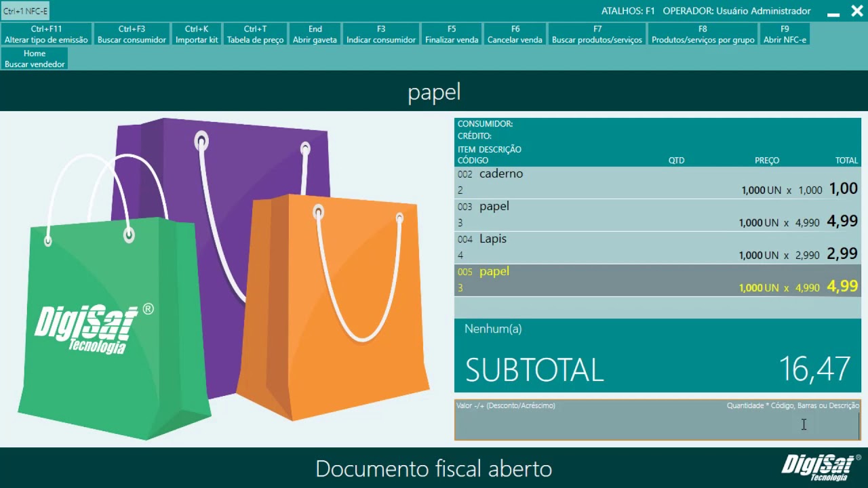Click the subtotal value 16,47
Screen dimensions: 868x488
(x=814, y=369)
